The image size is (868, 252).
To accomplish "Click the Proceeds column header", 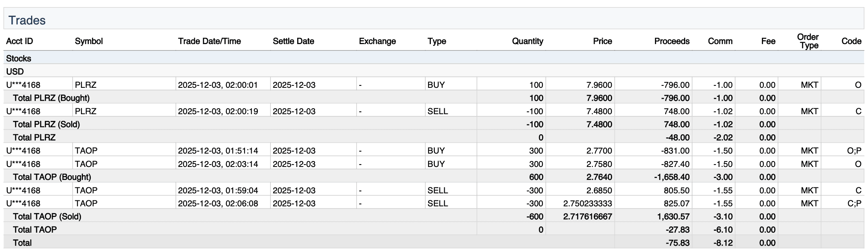I will coord(671,41).
